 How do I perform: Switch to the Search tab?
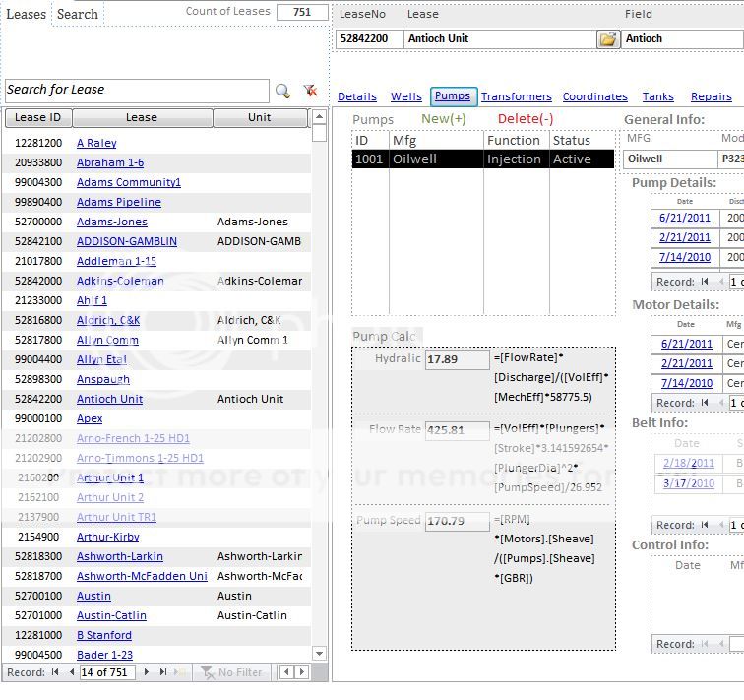[x=77, y=14]
